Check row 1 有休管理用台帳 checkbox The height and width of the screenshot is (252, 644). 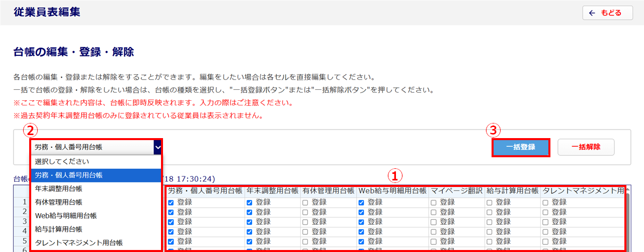pyautogui.click(x=305, y=202)
